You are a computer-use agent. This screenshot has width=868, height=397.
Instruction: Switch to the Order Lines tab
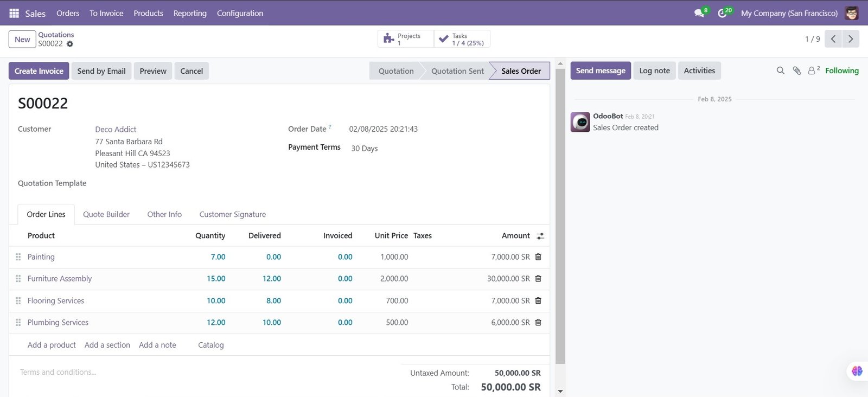[x=46, y=214]
